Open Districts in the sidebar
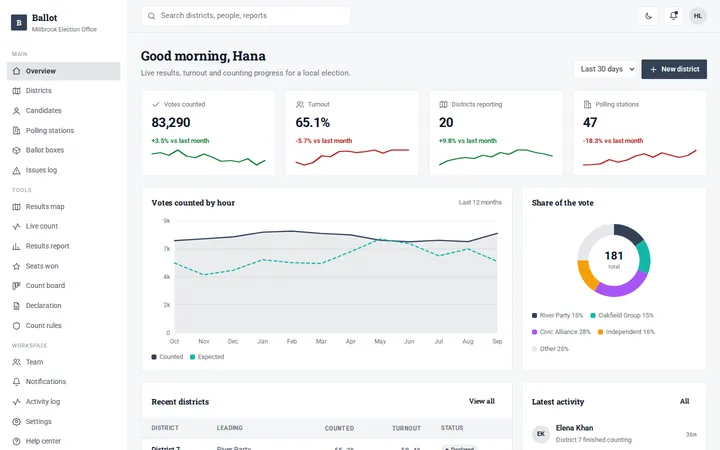Viewport: 720px width, 450px height. click(63, 91)
